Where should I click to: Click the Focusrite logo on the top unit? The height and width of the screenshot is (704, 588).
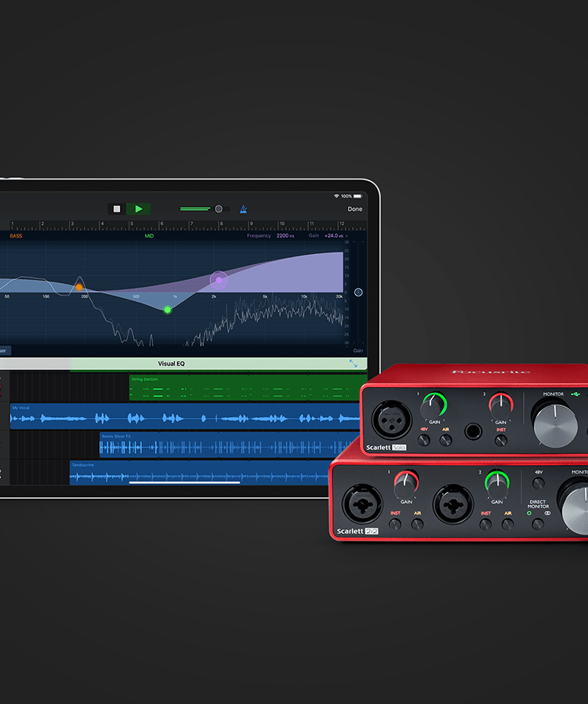pos(490,372)
